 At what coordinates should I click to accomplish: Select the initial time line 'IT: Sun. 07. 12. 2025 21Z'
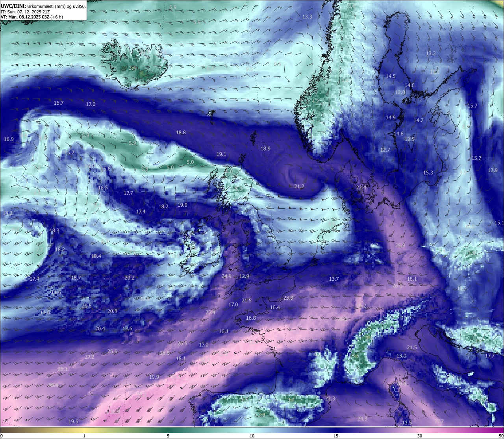point(25,12)
